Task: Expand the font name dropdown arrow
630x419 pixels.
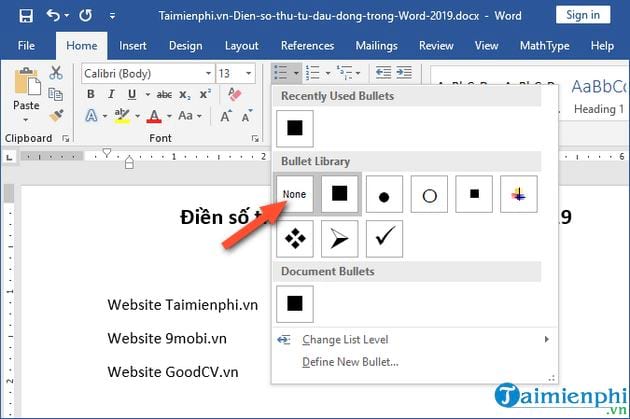Action: 208,74
